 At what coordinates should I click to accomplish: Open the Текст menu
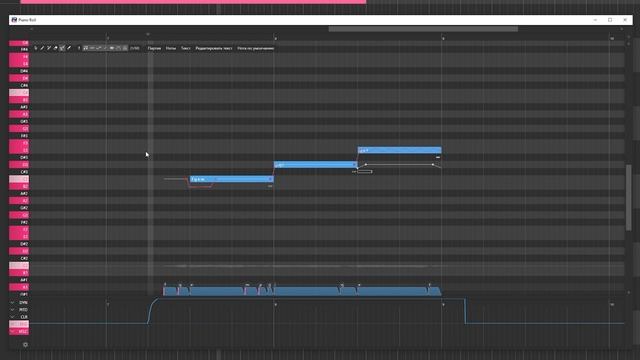[185, 48]
